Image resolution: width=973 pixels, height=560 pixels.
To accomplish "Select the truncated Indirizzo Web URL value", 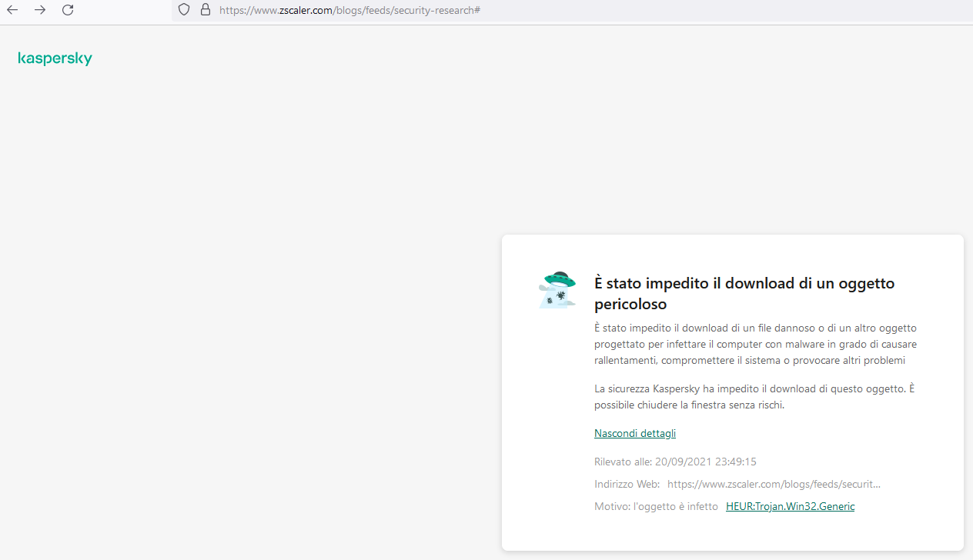I will 774,484.
